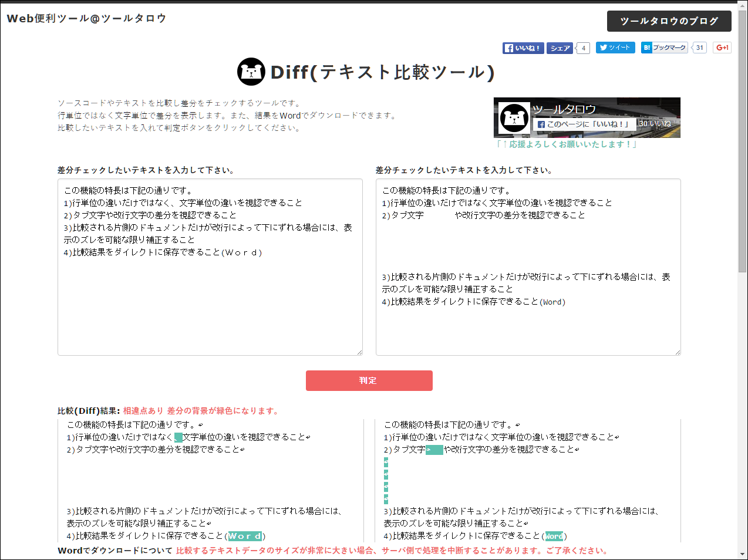
Task: Click the site title Web便利ツール@ツールタロウ
Action: 86,18
